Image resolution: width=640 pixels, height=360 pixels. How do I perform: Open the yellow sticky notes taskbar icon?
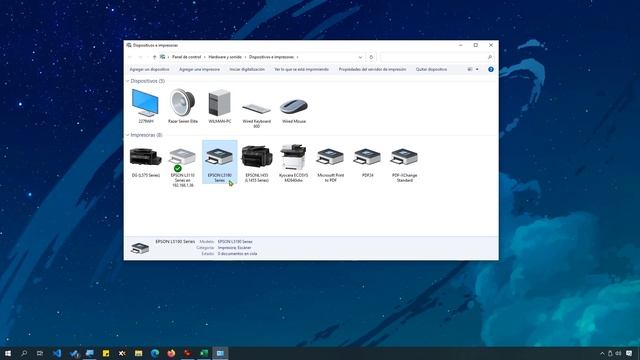click(x=106, y=353)
